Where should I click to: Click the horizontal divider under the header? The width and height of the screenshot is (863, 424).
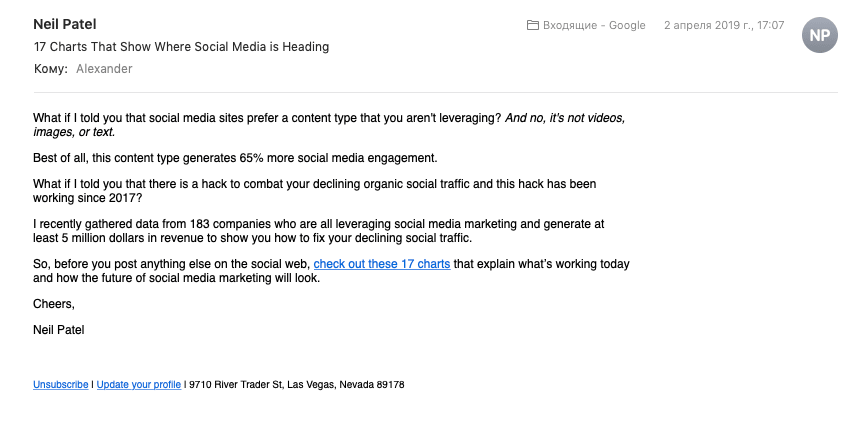pos(435,92)
